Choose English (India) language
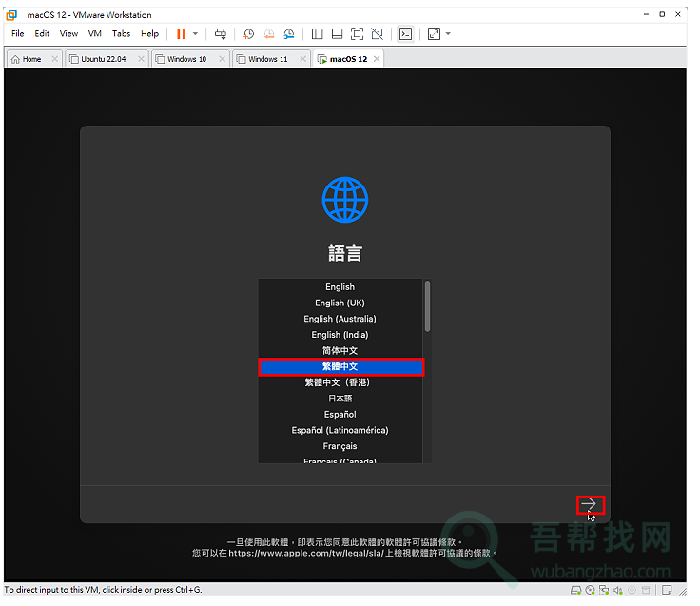The width and height of the screenshot is (700, 606). pos(340,335)
